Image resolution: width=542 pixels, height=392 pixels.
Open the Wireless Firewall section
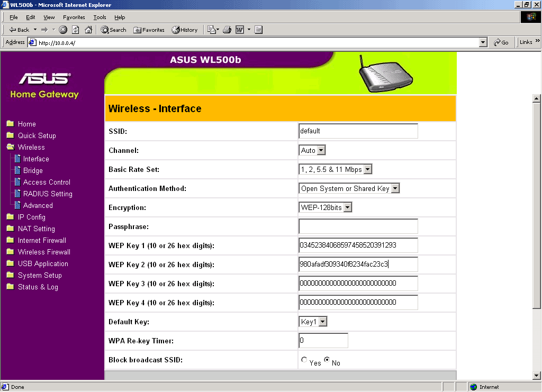click(44, 252)
